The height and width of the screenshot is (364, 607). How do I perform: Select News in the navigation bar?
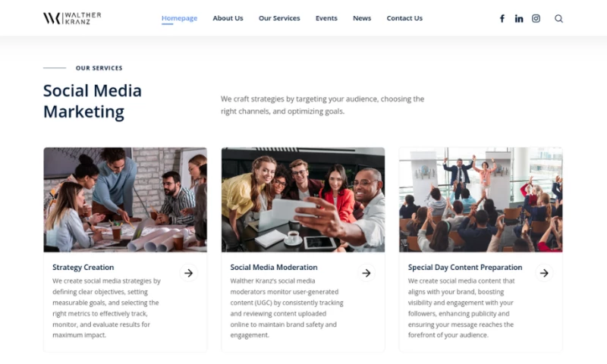point(362,18)
